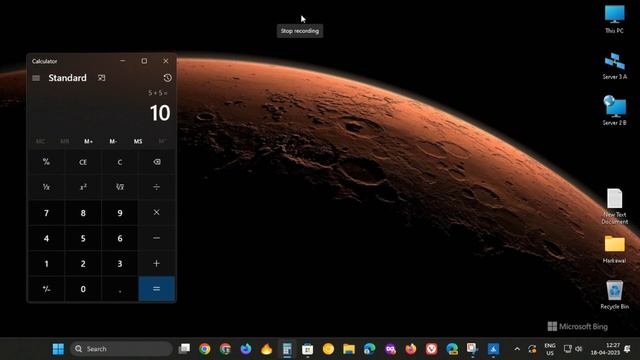Open the Calculator history panel
This screenshot has height=360, width=640.
point(167,78)
